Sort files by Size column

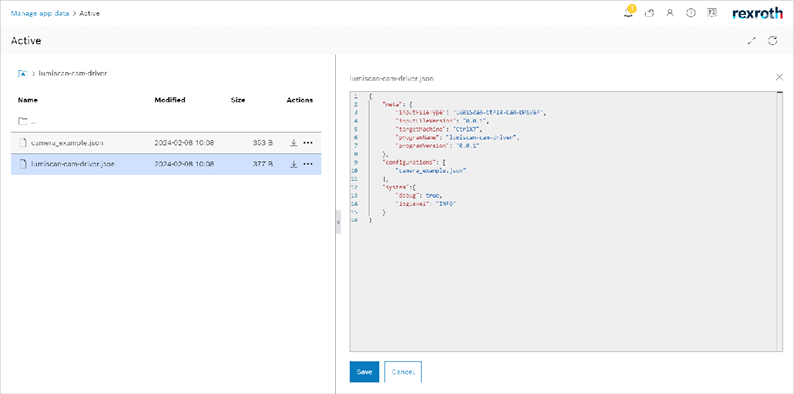click(x=237, y=100)
